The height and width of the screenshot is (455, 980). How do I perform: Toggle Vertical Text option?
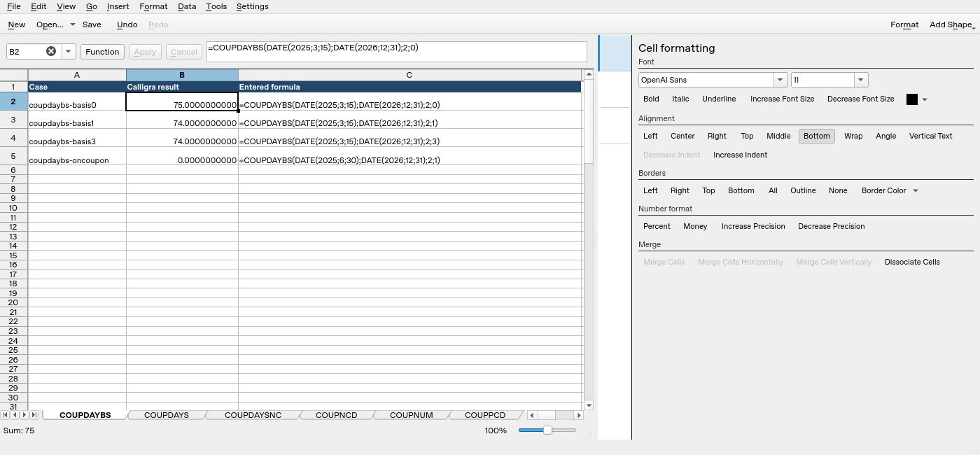tap(930, 136)
